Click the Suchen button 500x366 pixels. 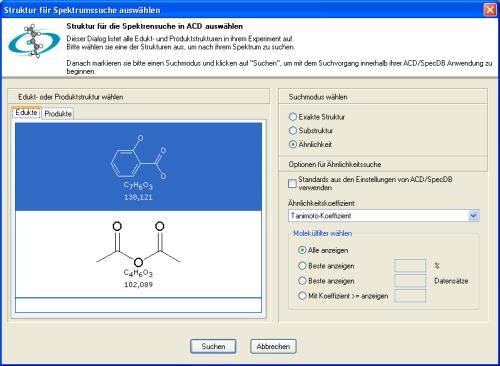(x=213, y=346)
